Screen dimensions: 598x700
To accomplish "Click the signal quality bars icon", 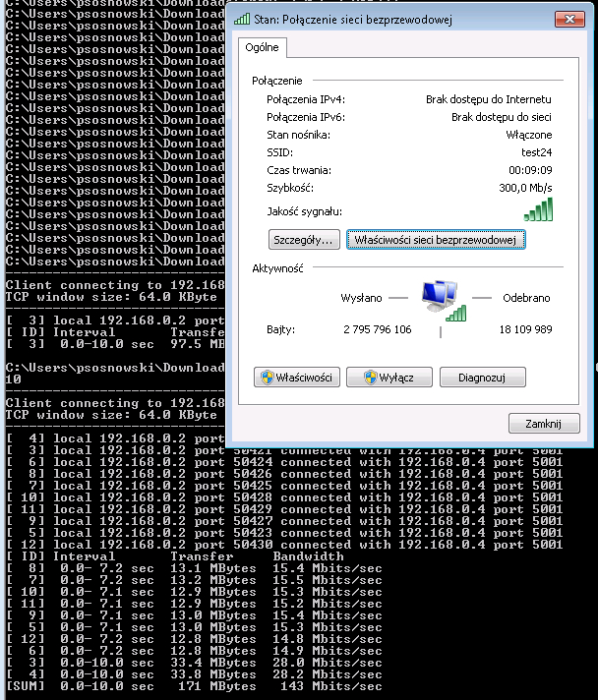I will point(539,209).
